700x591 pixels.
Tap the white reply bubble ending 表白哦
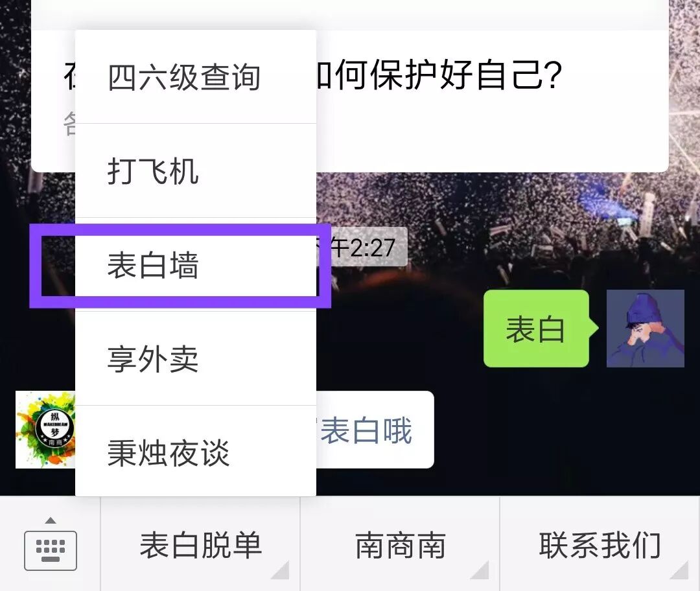point(375,430)
